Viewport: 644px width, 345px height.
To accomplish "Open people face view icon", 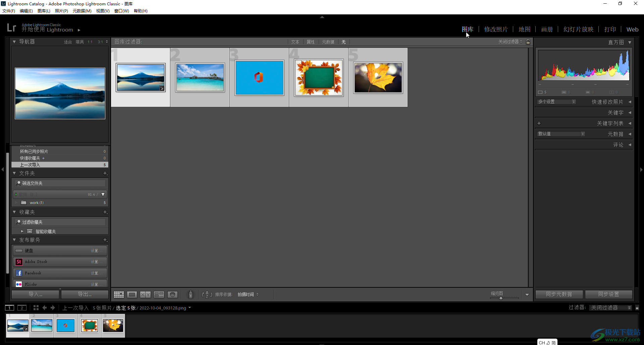I will [172, 294].
